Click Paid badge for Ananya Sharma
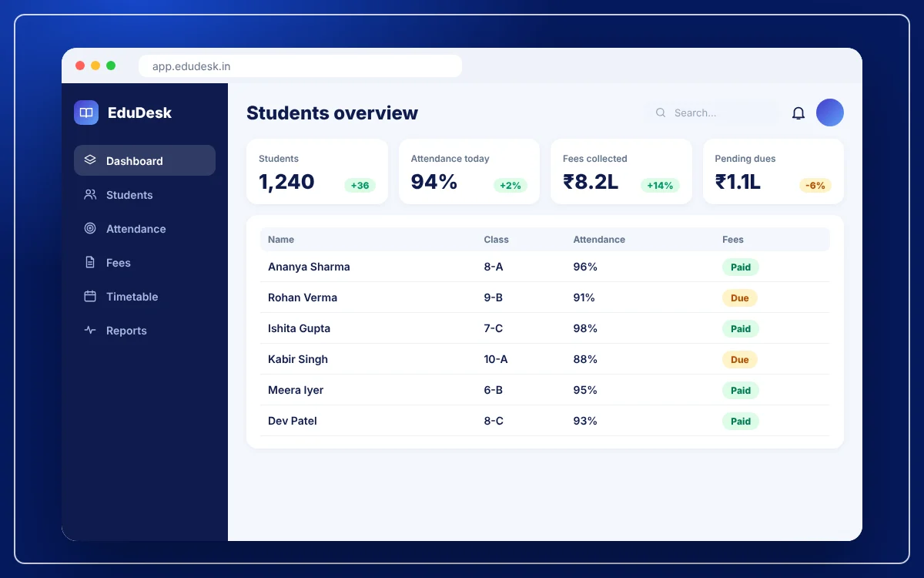Screen dimensions: 924x578 click(x=741, y=267)
